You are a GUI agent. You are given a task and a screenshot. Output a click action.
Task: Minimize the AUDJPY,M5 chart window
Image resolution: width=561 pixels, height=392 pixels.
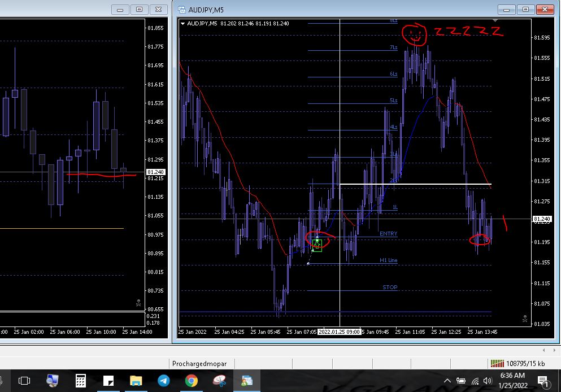click(506, 9)
